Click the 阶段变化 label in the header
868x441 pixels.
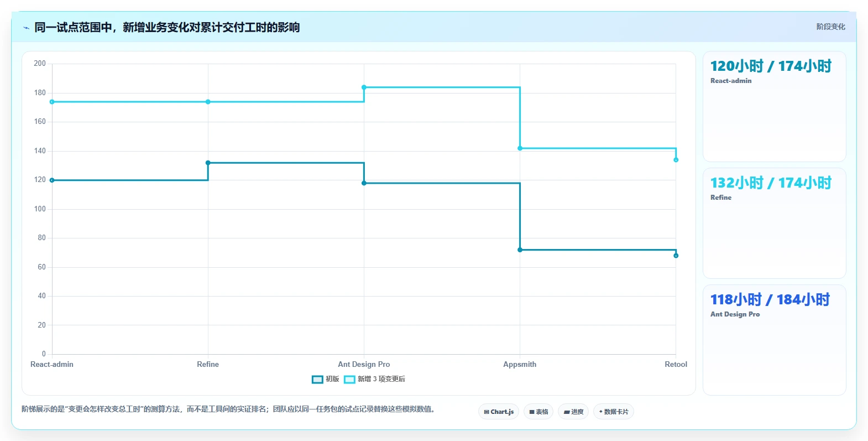click(x=831, y=27)
